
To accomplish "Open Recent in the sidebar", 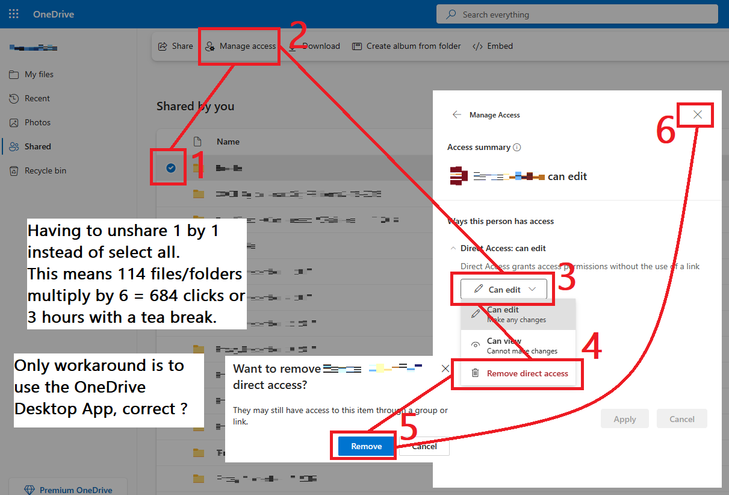I will click(x=30, y=99).
